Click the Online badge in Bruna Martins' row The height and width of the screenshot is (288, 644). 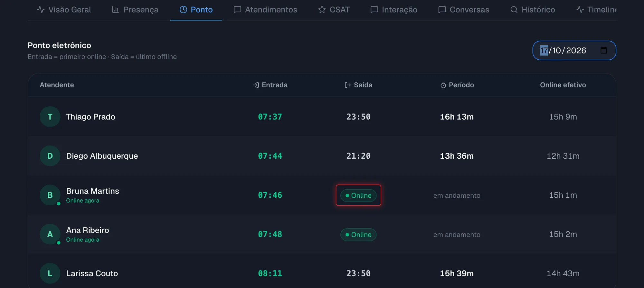pos(358,195)
